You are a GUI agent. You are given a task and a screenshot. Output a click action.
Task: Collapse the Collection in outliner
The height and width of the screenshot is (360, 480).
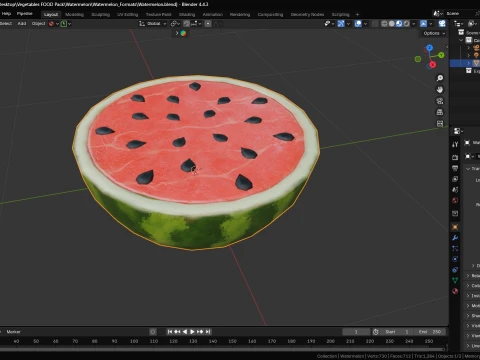coord(461,40)
